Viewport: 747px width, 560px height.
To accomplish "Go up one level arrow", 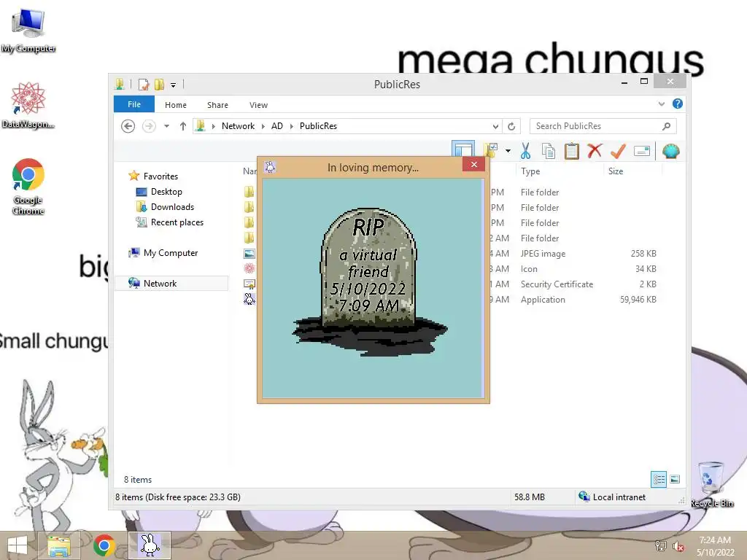I will [183, 126].
